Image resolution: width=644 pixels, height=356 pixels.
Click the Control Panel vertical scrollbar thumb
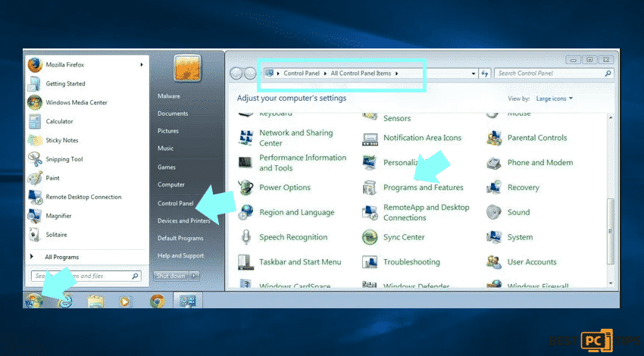pos(611,232)
